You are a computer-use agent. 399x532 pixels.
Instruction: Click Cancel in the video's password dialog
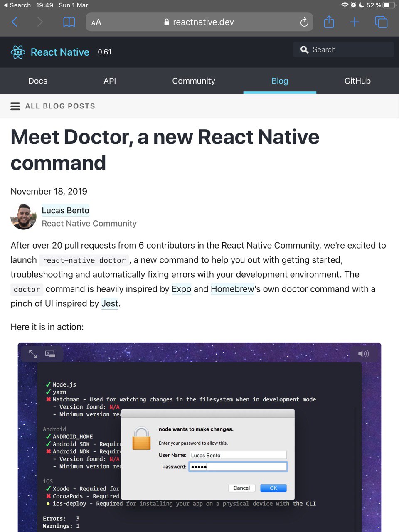(241, 488)
